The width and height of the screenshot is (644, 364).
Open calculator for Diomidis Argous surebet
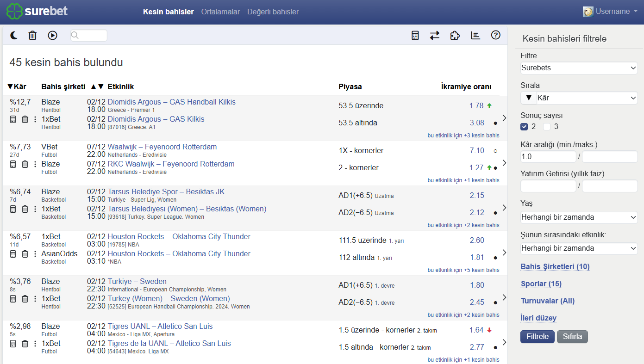pos(13,119)
